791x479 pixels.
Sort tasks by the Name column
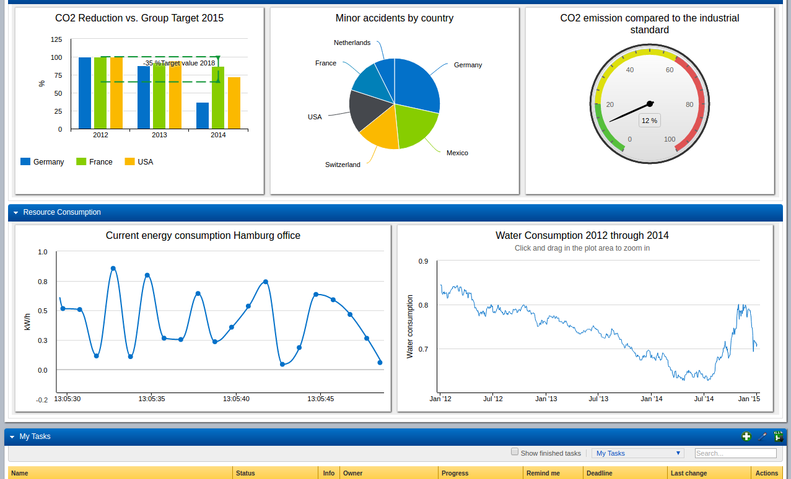[20, 473]
